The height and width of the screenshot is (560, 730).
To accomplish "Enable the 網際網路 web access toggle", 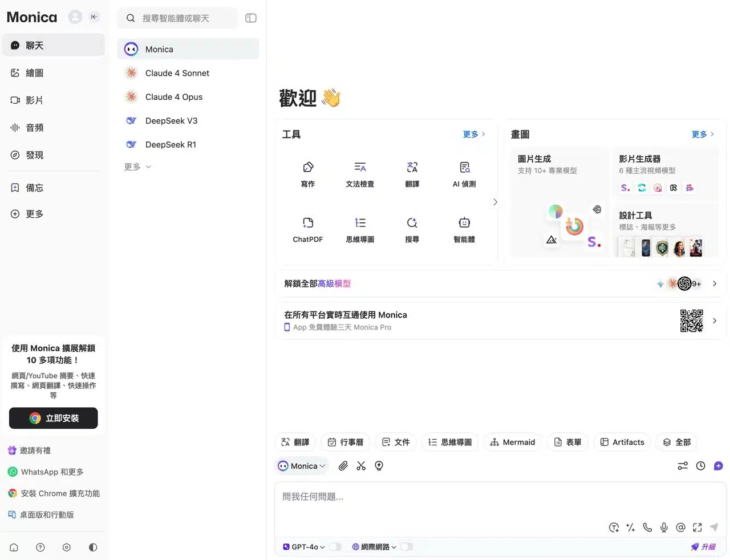I will (x=406, y=547).
